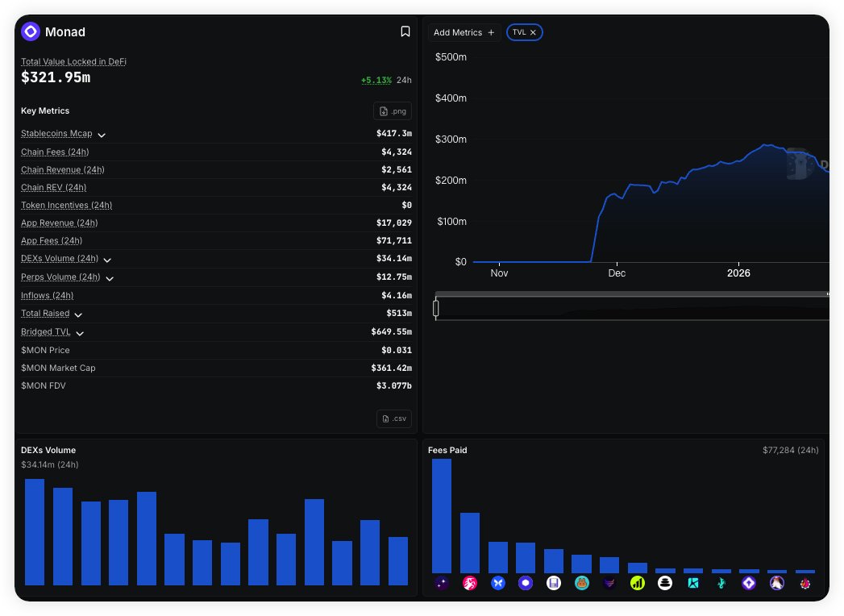Click the $77,284 (24h) fees total

click(790, 450)
